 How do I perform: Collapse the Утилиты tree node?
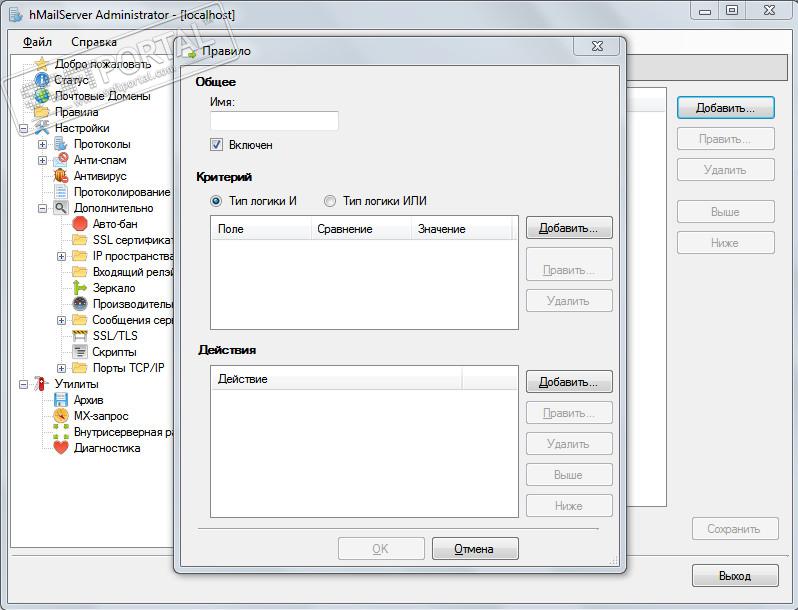tap(23, 384)
